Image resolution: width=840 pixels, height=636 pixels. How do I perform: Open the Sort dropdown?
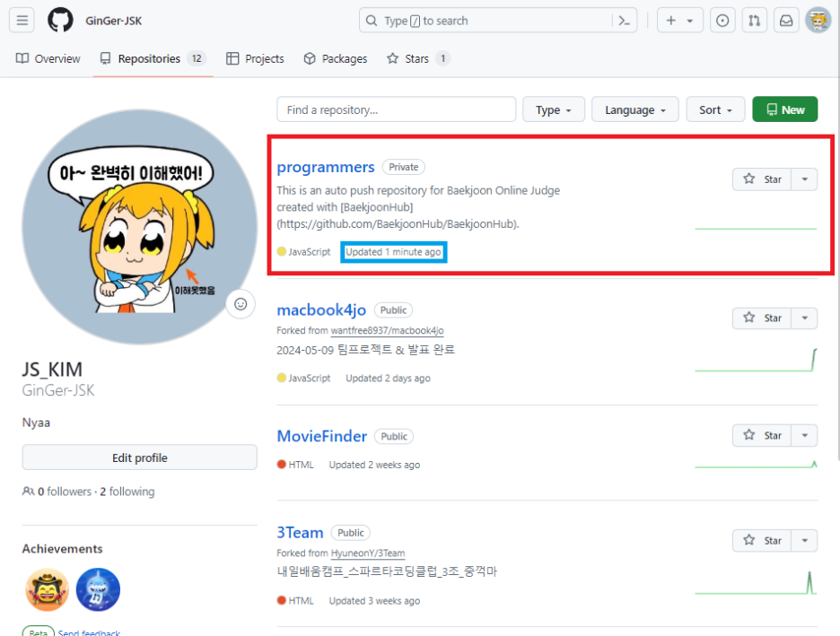[x=715, y=109]
